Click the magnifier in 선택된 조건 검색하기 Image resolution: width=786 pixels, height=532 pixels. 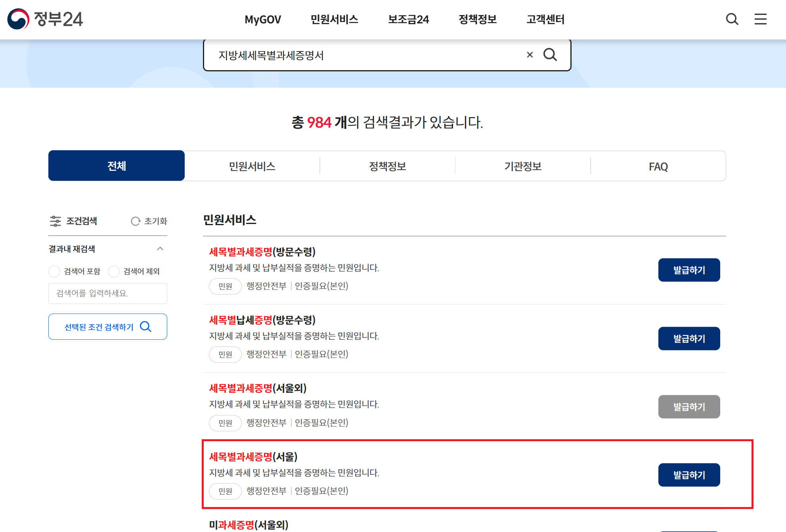click(146, 327)
